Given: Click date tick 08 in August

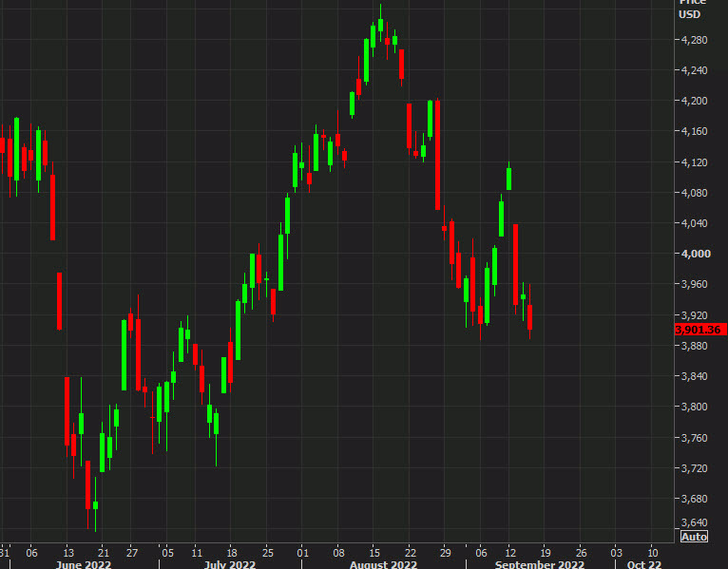Looking at the screenshot, I should [338, 553].
